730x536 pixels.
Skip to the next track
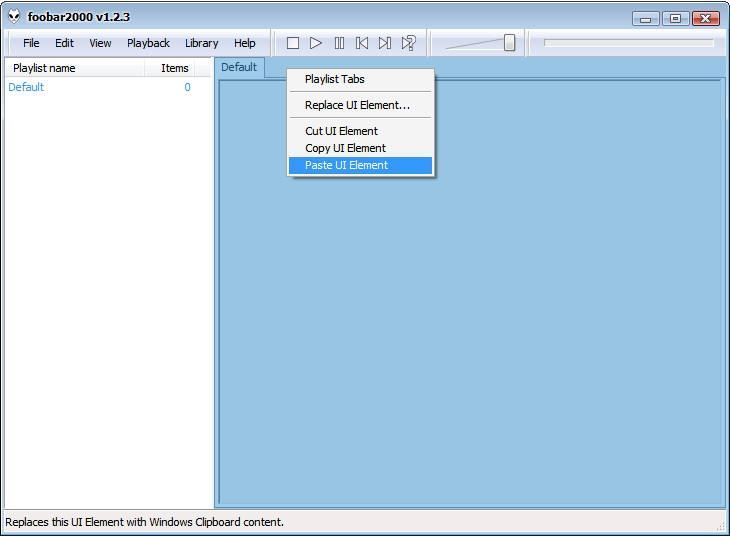[385, 43]
